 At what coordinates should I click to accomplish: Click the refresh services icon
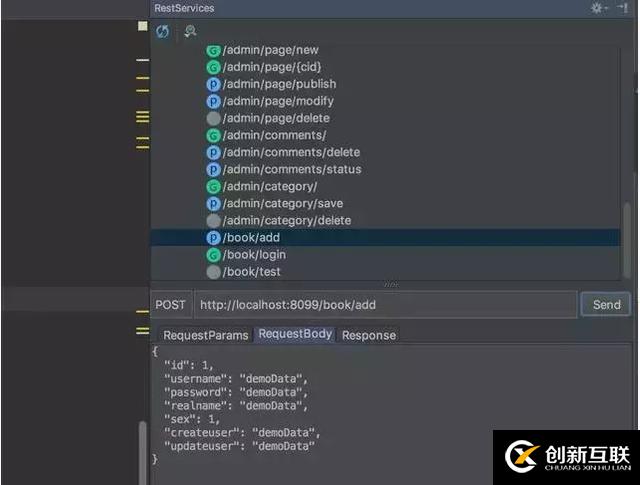coord(162,31)
